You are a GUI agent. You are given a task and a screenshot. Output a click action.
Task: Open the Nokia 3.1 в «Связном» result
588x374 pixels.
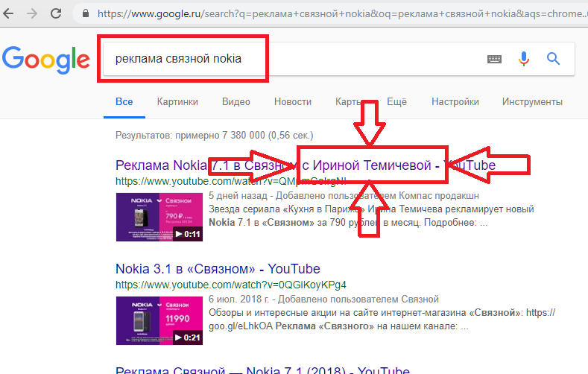tap(218, 269)
